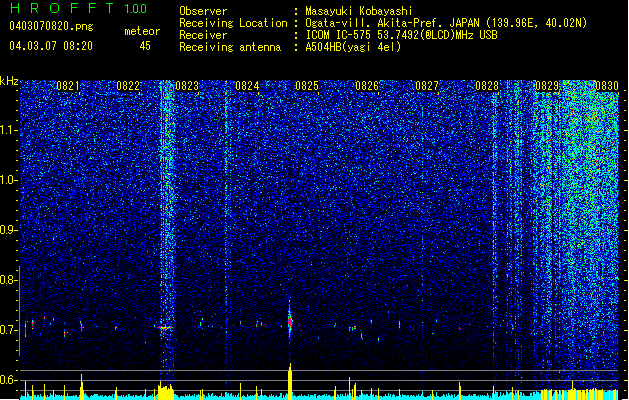The height and width of the screenshot is (400, 629).
Task: Click the 0823 time marker
Action: coord(187,86)
